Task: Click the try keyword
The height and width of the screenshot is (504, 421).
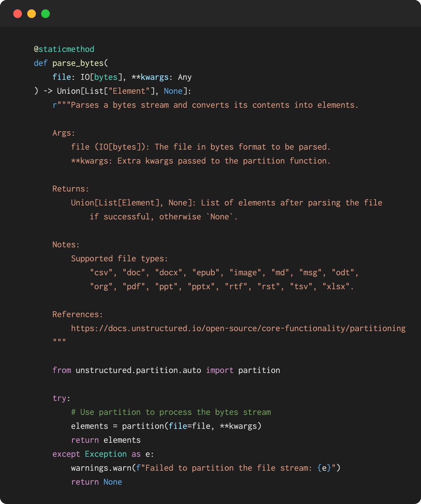Action: [59, 398]
